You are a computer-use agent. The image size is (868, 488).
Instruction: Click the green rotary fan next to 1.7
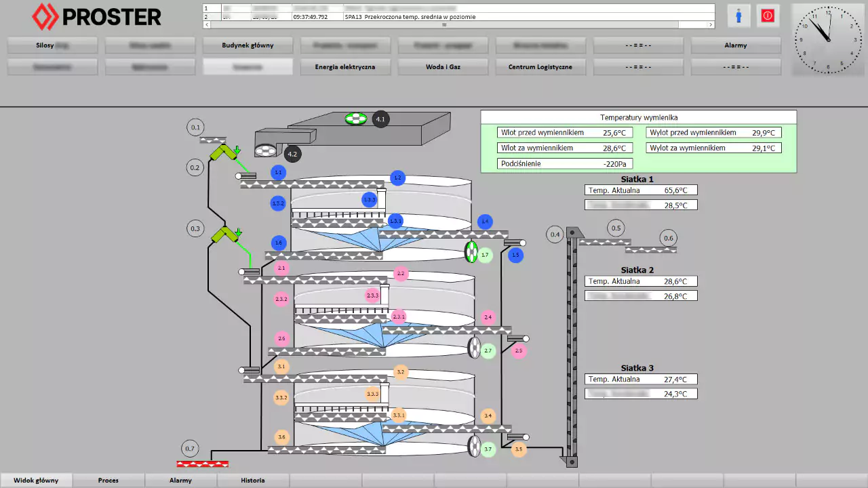coord(471,252)
